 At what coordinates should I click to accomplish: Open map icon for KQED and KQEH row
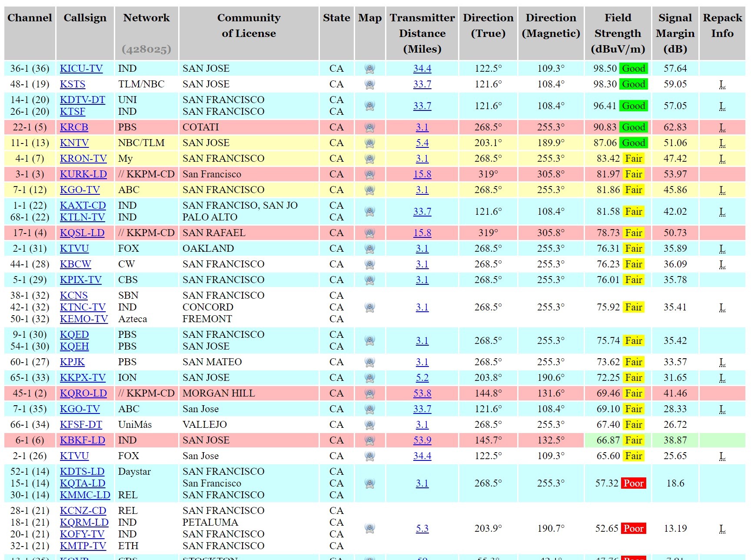coord(370,340)
